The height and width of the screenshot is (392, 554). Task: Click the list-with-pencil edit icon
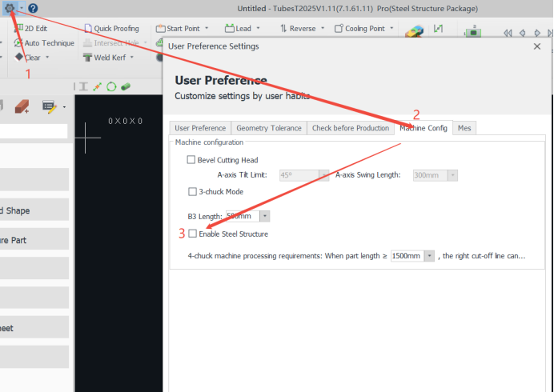tap(49, 106)
